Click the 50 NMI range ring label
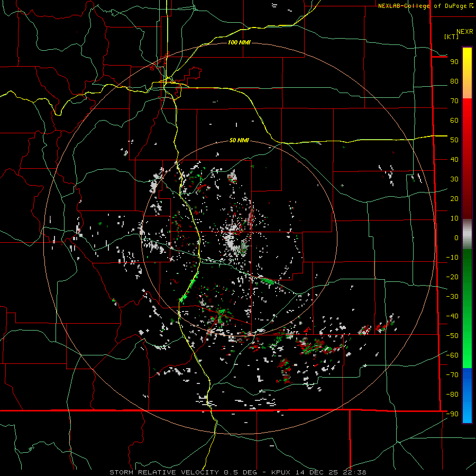 239,140
